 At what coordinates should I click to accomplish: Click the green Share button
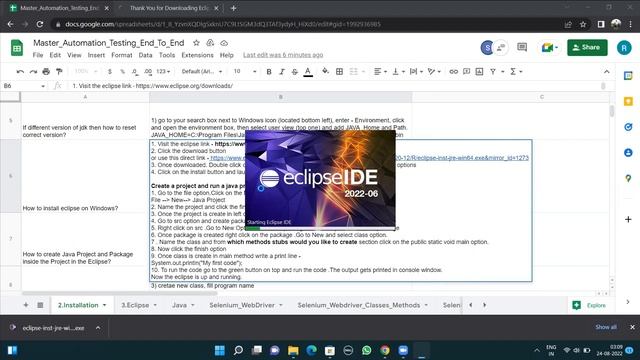click(587, 47)
